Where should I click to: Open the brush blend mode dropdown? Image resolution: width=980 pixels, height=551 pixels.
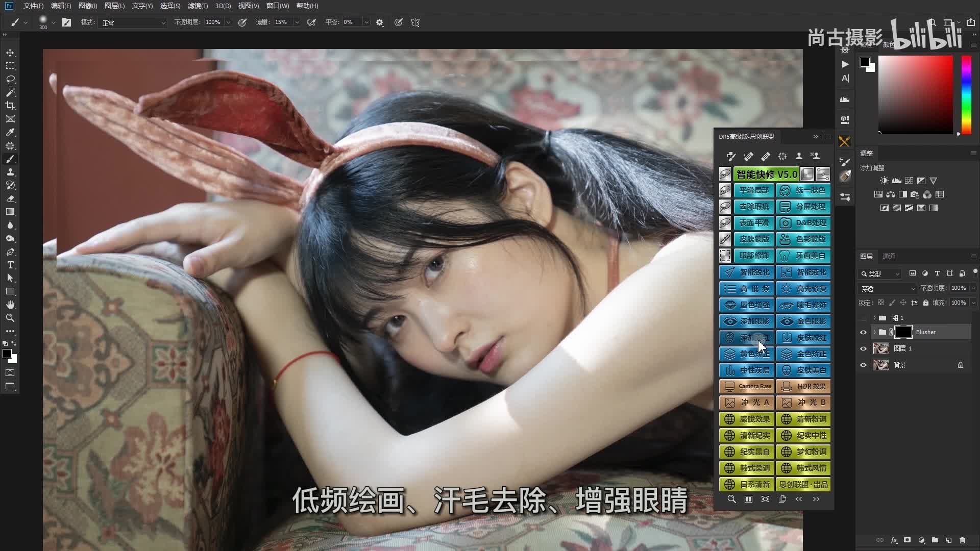[133, 22]
